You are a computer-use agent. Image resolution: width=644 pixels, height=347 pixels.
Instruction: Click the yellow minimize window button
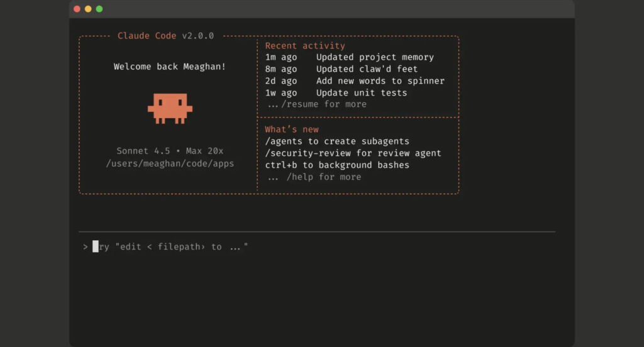[88, 9]
